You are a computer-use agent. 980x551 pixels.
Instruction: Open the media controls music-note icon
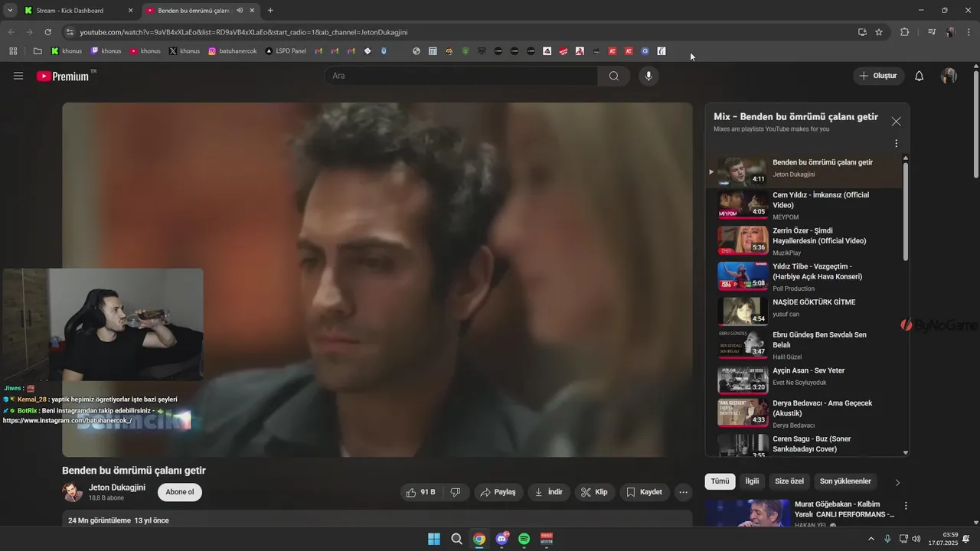[x=932, y=32]
